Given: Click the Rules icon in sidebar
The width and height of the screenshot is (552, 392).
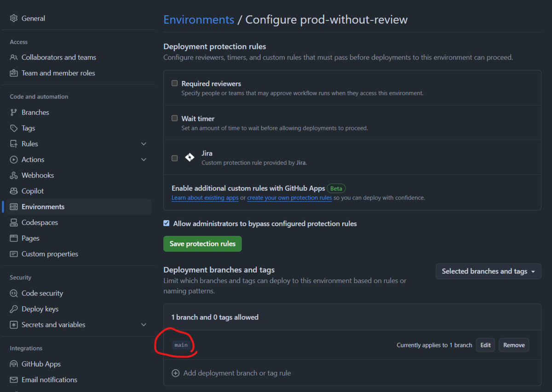Looking at the screenshot, I should click(14, 144).
